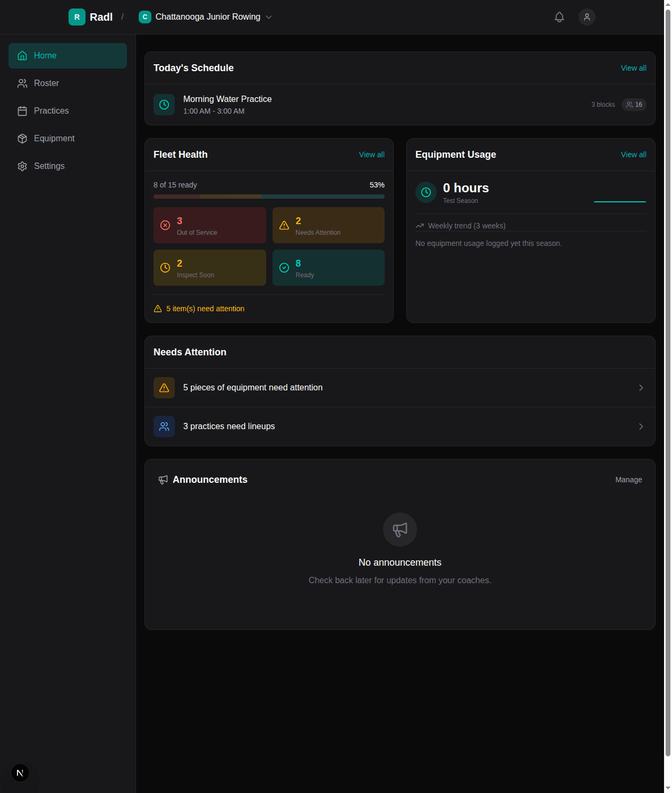Go to Home in the sidebar
Viewport: 672px width, 793px height.
[x=67, y=56]
